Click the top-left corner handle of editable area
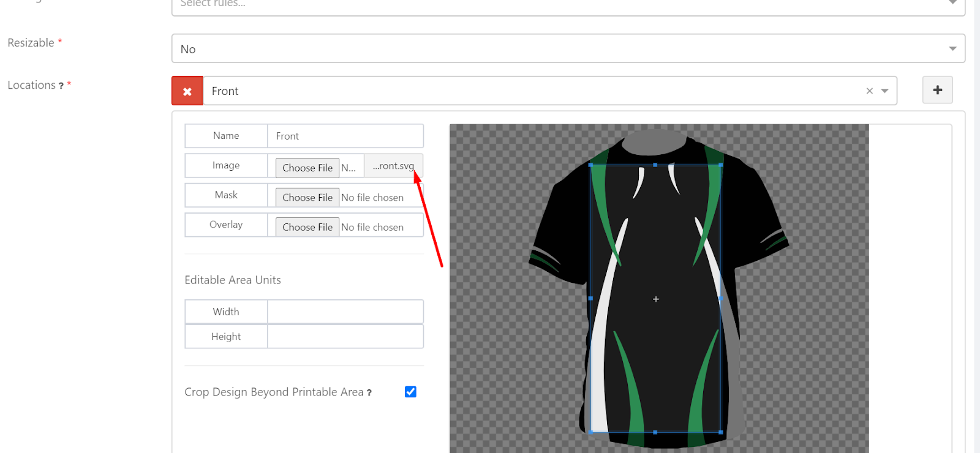The image size is (980, 453). (590, 165)
